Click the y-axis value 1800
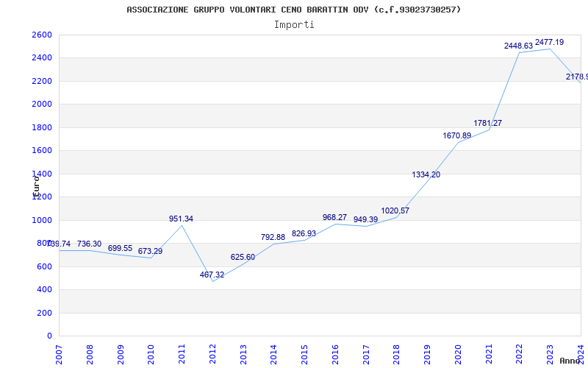This screenshot has height=368, width=588. click(42, 127)
